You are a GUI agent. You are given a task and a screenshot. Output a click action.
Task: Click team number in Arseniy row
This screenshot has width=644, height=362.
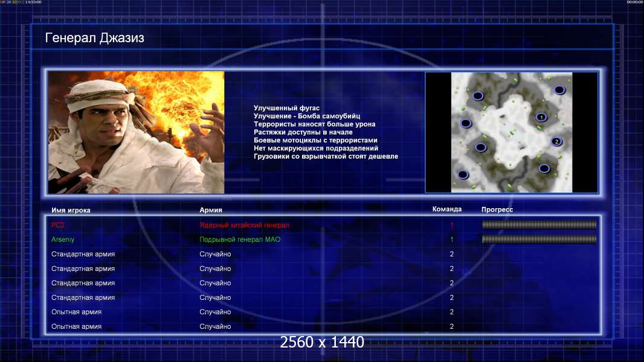pyautogui.click(x=452, y=240)
